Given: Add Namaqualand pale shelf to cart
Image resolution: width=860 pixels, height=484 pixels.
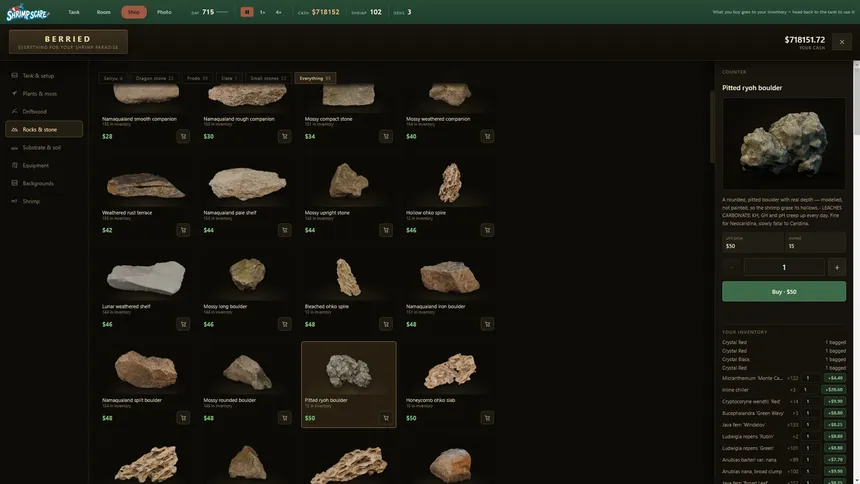Looking at the screenshot, I should 285,230.
